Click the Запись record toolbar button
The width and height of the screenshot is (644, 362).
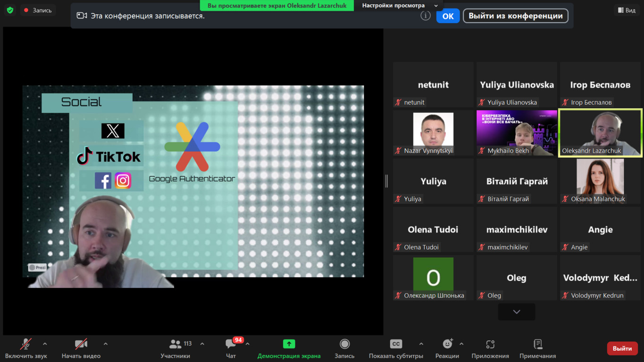pyautogui.click(x=344, y=349)
